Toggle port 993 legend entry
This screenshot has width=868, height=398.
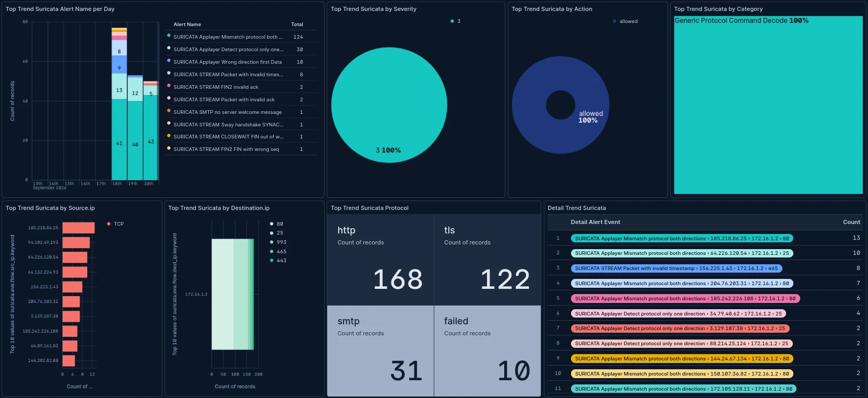pyautogui.click(x=278, y=242)
